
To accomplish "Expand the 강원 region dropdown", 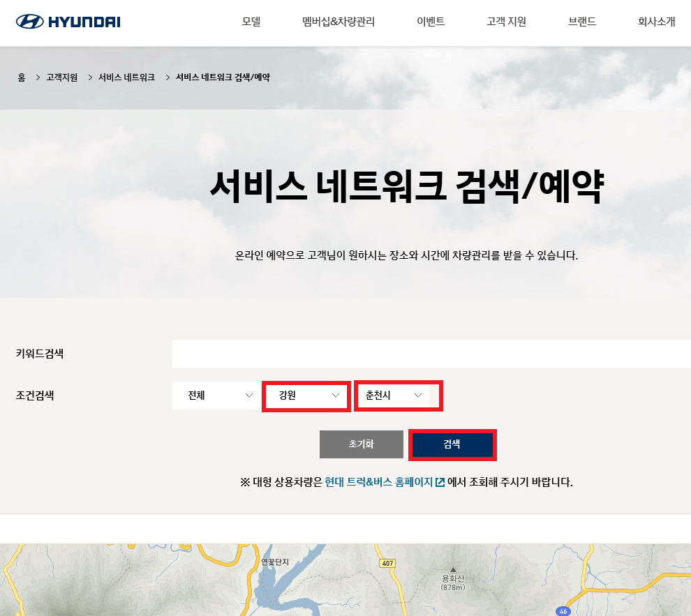I will 306,396.
